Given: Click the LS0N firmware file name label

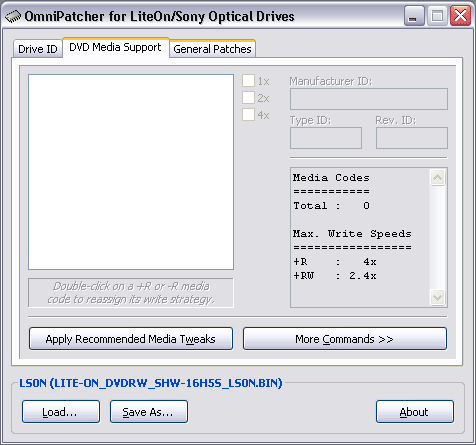Looking at the screenshot, I should pyautogui.click(x=151, y=383).
